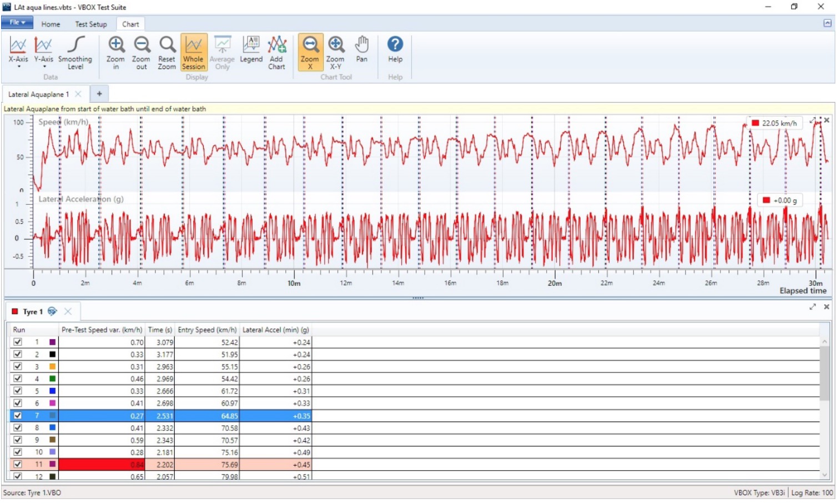Select the Pan chart tool

click(x=362, y=50)
